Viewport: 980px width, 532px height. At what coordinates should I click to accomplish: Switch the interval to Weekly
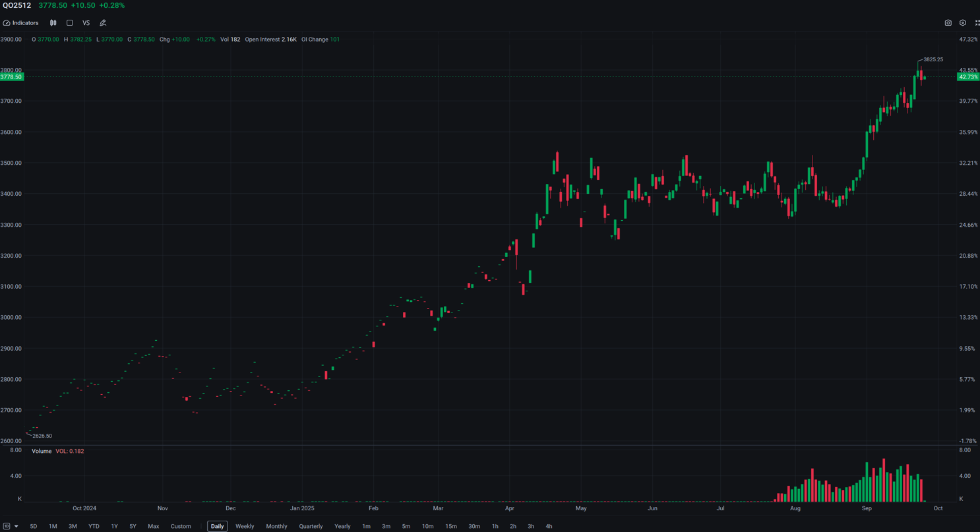(245, 526)
